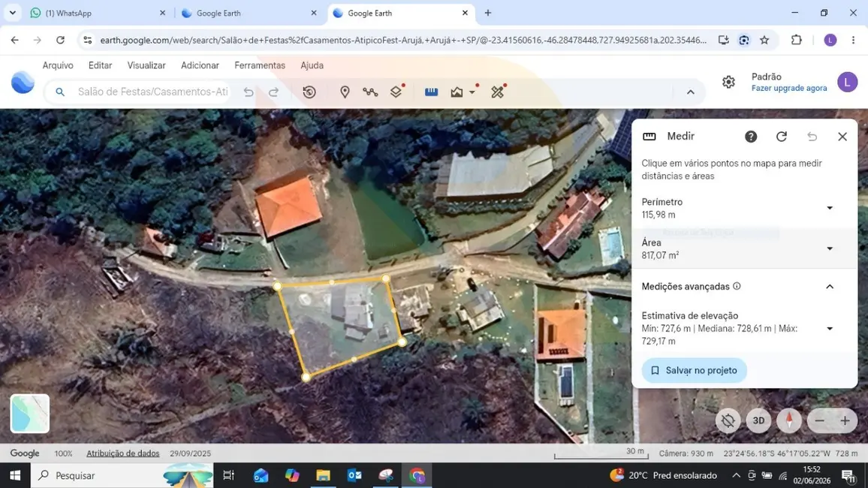Open the Adicionar menu
The height and width of the screenshot is (488, 868).
click(200, 65)
